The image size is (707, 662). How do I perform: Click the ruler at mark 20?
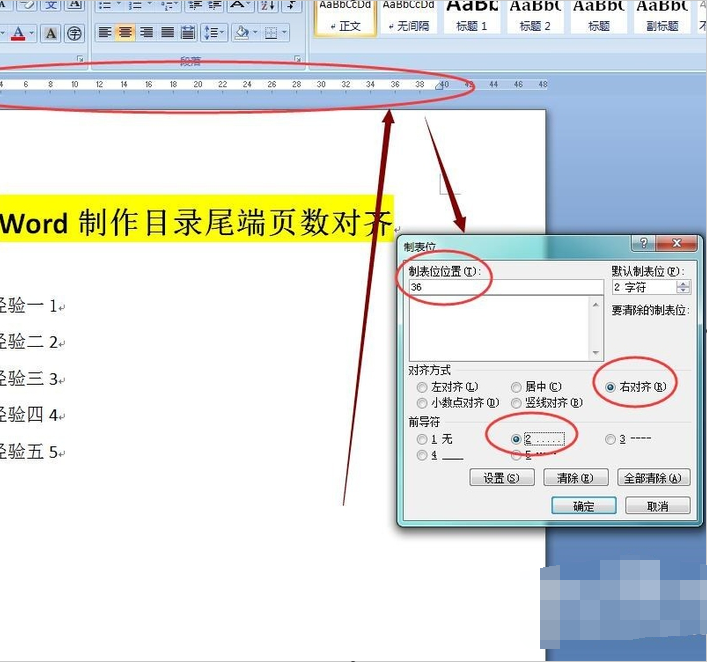(x=198, y=84)
